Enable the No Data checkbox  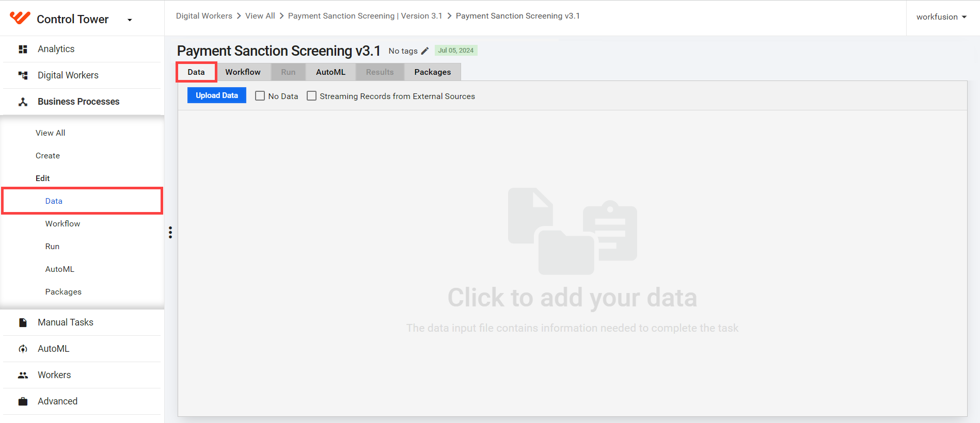click(260, 96)
